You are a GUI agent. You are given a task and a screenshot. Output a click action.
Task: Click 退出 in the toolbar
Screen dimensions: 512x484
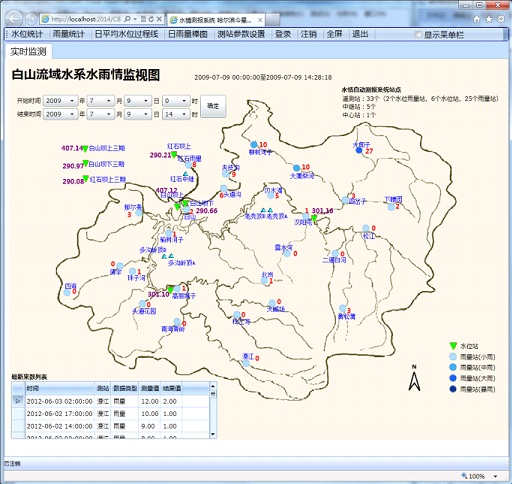pyautogui.click(x=360, y=34)
